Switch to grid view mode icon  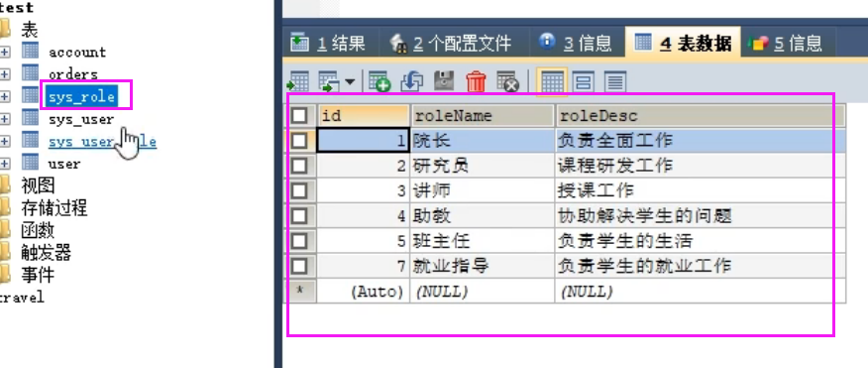552,82
